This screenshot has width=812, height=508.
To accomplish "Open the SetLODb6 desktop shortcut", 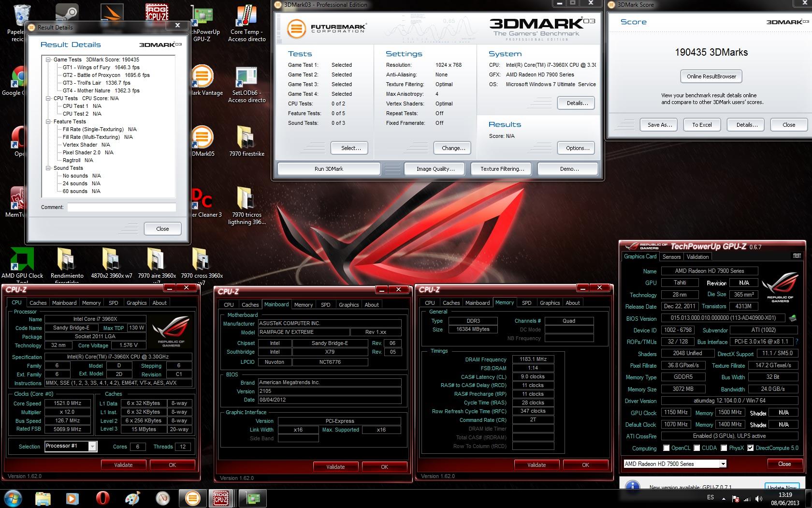I will 247,85.
